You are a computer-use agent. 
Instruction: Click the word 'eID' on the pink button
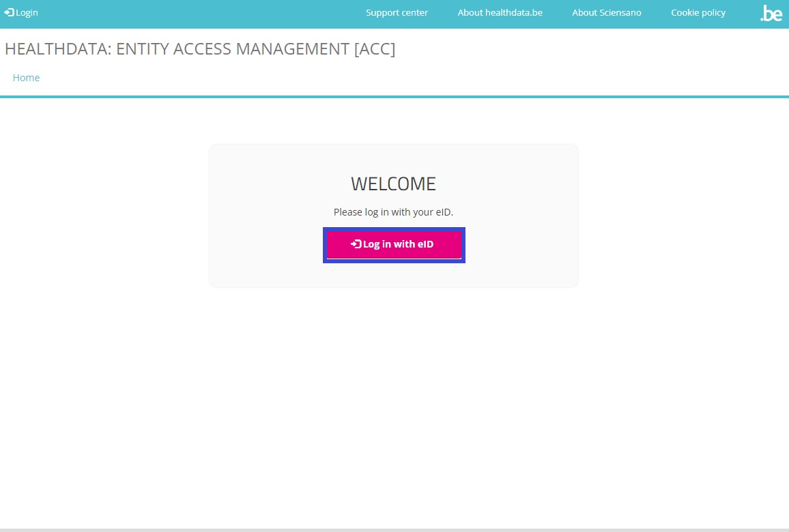(425, 244)
